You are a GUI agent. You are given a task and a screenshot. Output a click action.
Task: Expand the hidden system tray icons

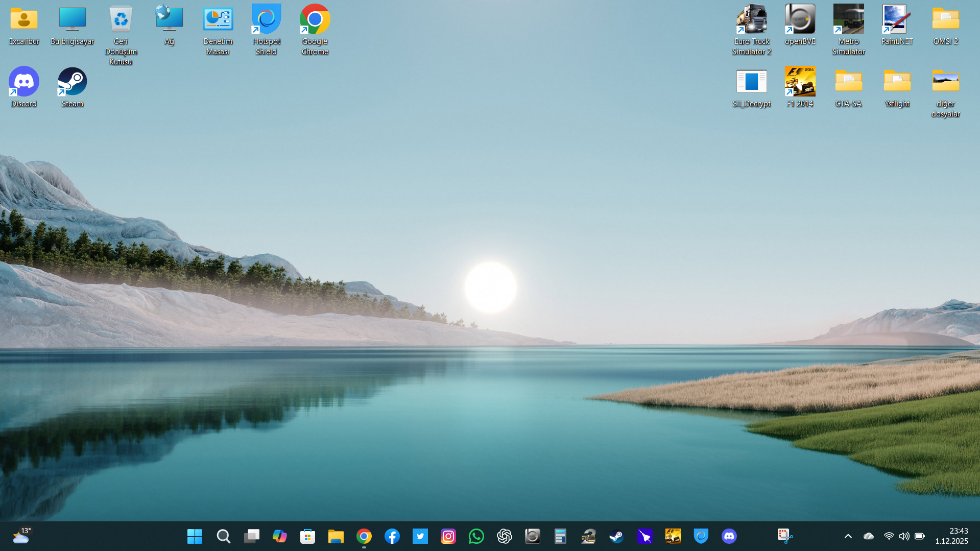(848, 536)
